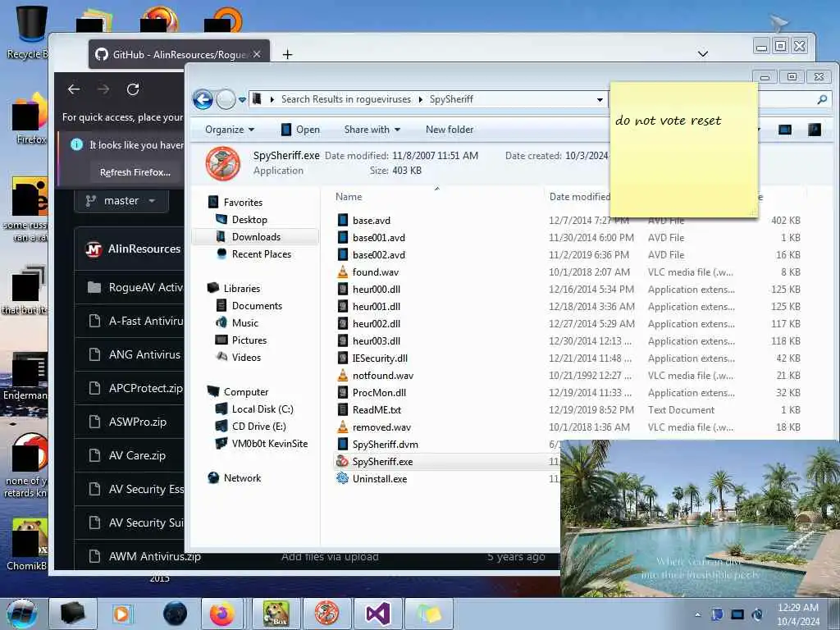Open the Organize menu
The width and height of the screenshot is (840, 630).
pyautogui.click(x=230, y=130)
